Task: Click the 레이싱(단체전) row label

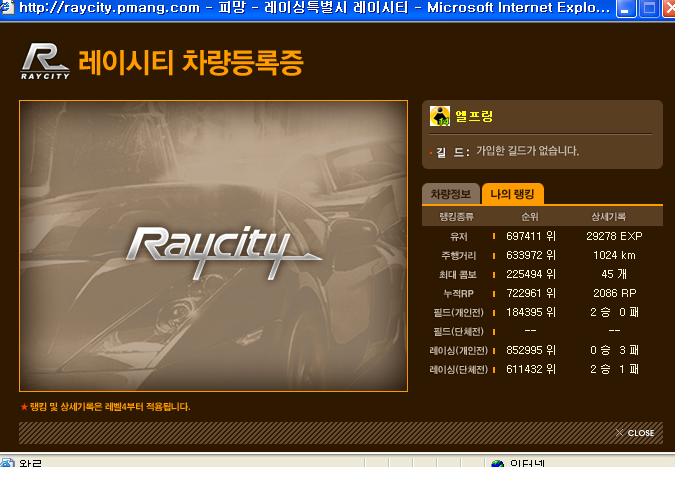Action: coord(458,370)
